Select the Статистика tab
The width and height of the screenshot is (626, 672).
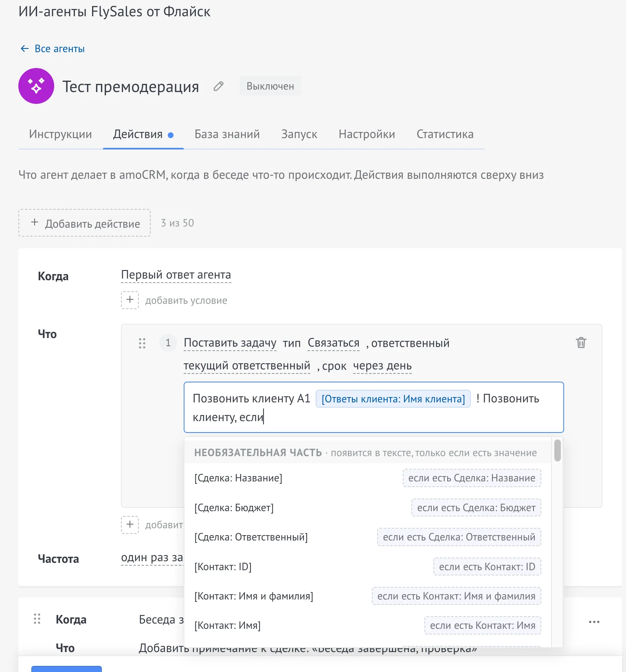tap(445, 134)
